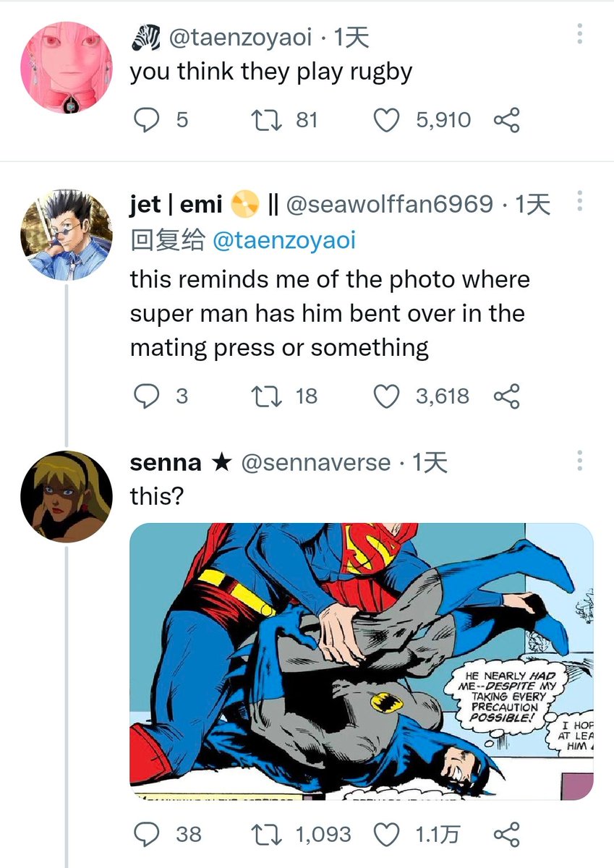
Task: Open taenzoyaoi's pink profile avatar
Action: tap(66, 67)
